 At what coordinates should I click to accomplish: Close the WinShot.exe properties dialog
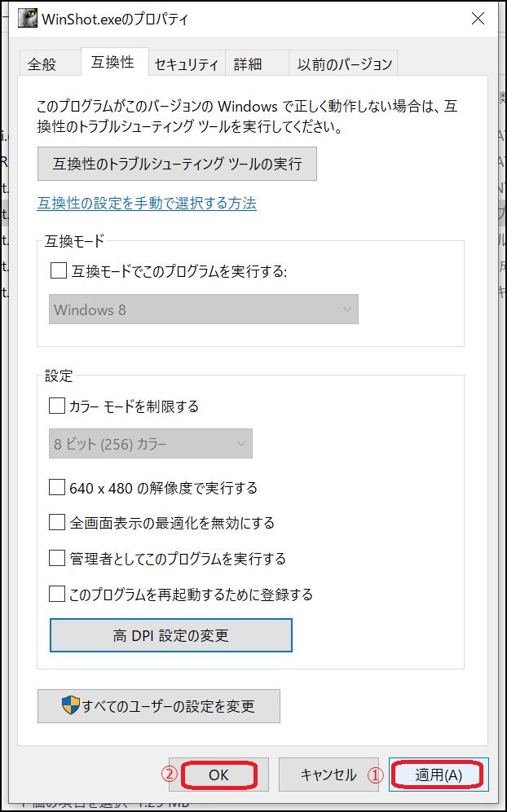pos(476,18)
